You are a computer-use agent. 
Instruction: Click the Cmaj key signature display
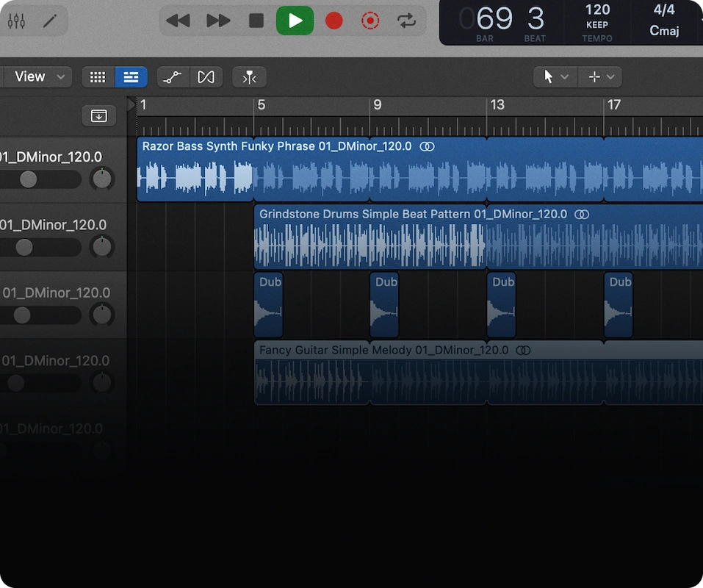pos(663,31)
